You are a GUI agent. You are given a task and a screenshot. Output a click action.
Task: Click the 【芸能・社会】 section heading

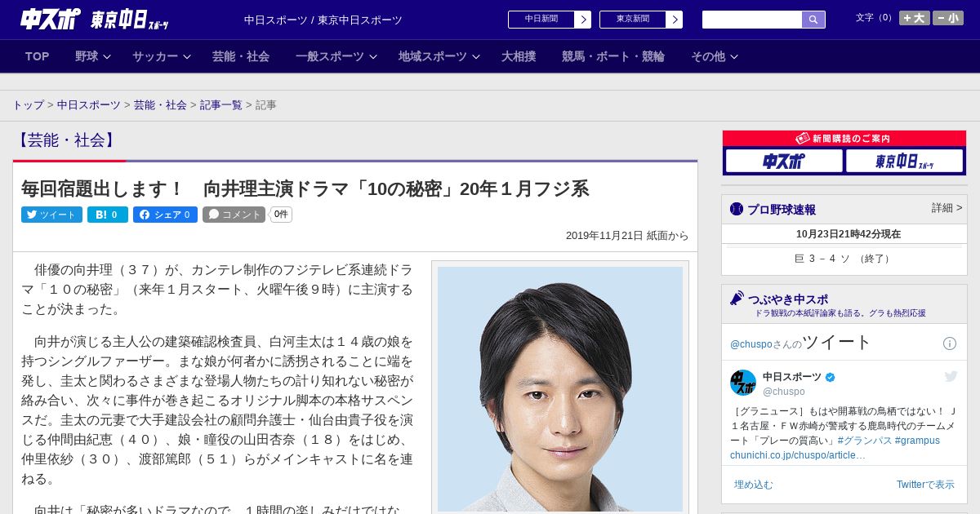point(65,140)
